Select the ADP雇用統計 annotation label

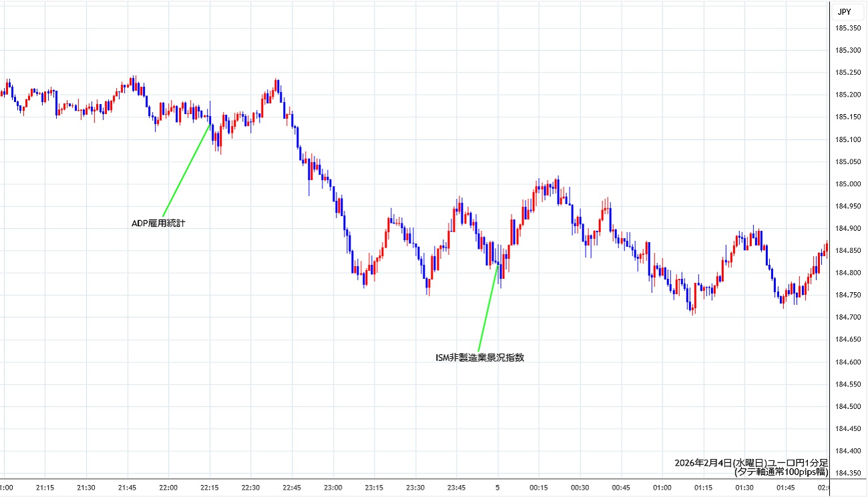(158, 223)
